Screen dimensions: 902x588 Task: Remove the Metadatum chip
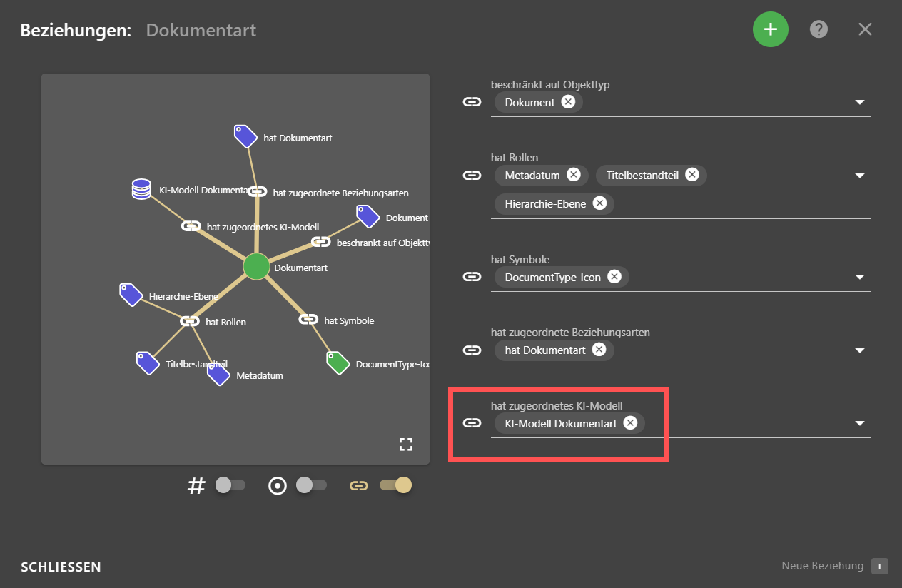pos(574,175)
